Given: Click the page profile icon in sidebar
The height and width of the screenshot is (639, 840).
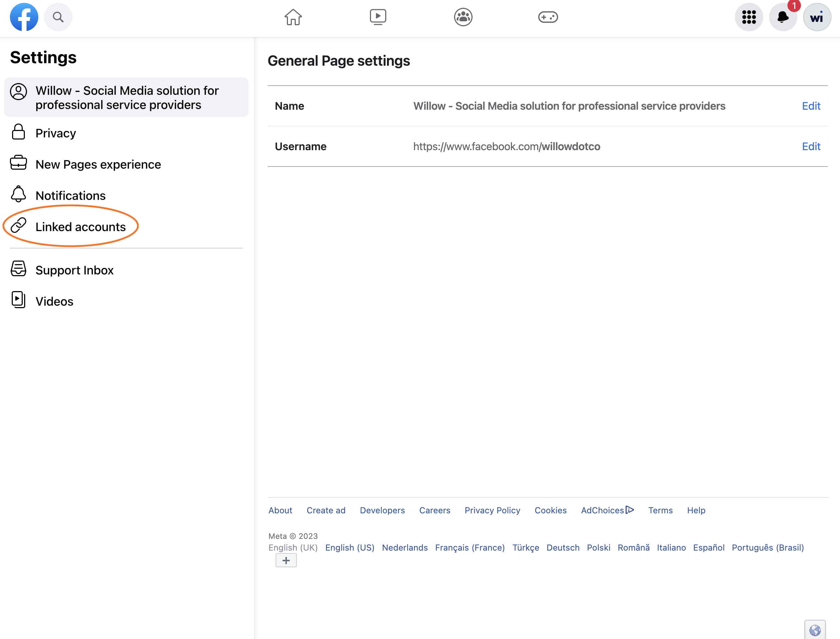Looking at the screenshot, I should coord(18,92).
